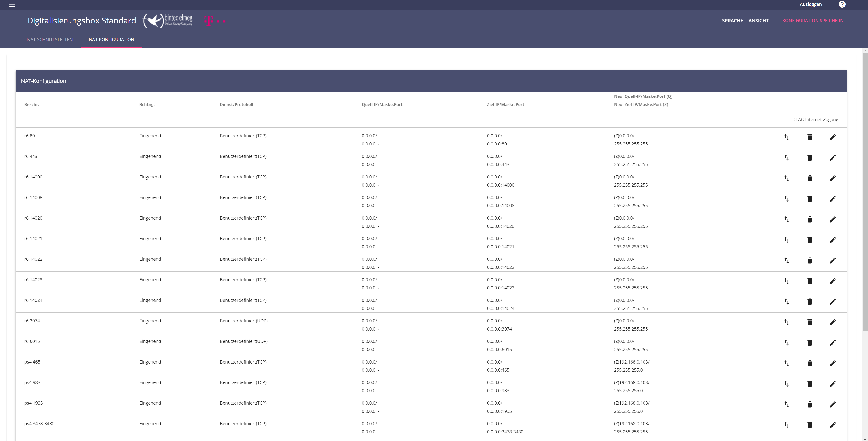This screenshot has height=441, width=868.
Task: Click the reorder arrows for r6 14024
Action: click(786, 302)
